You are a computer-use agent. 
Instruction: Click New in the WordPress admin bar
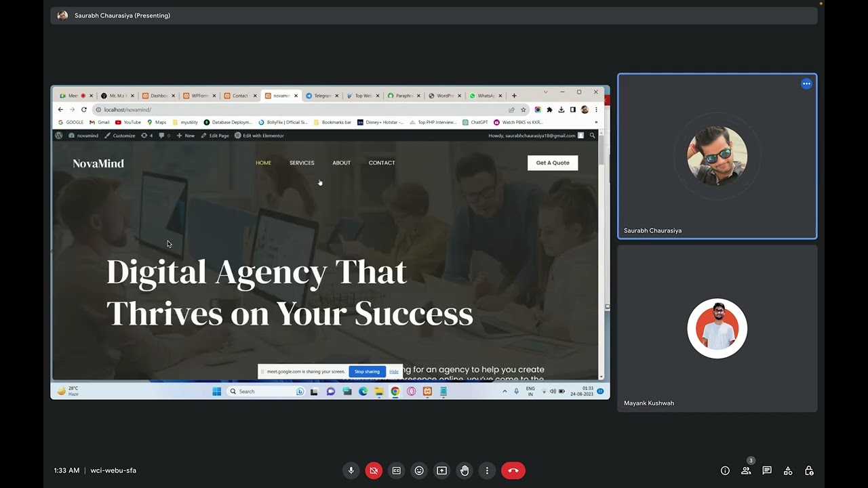click(x=185, y=136)
